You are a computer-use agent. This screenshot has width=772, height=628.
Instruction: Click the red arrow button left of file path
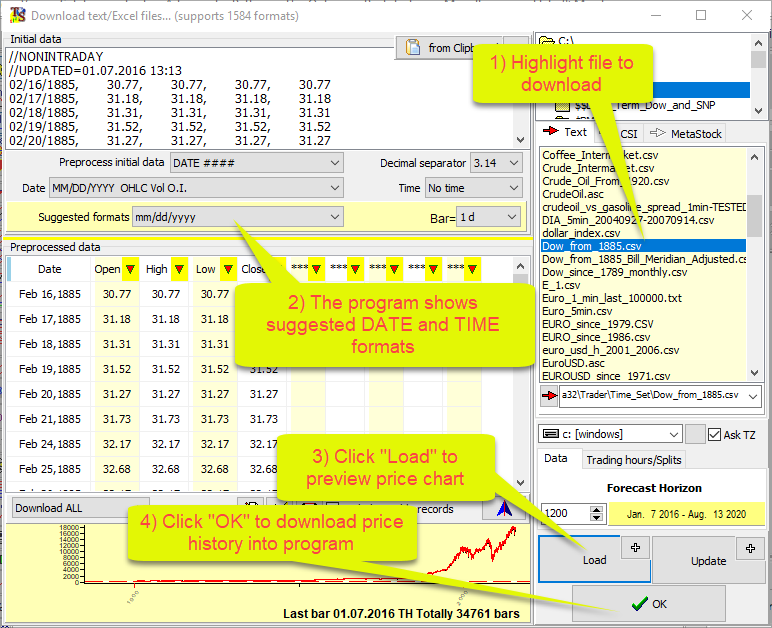[x=548, y=398]
